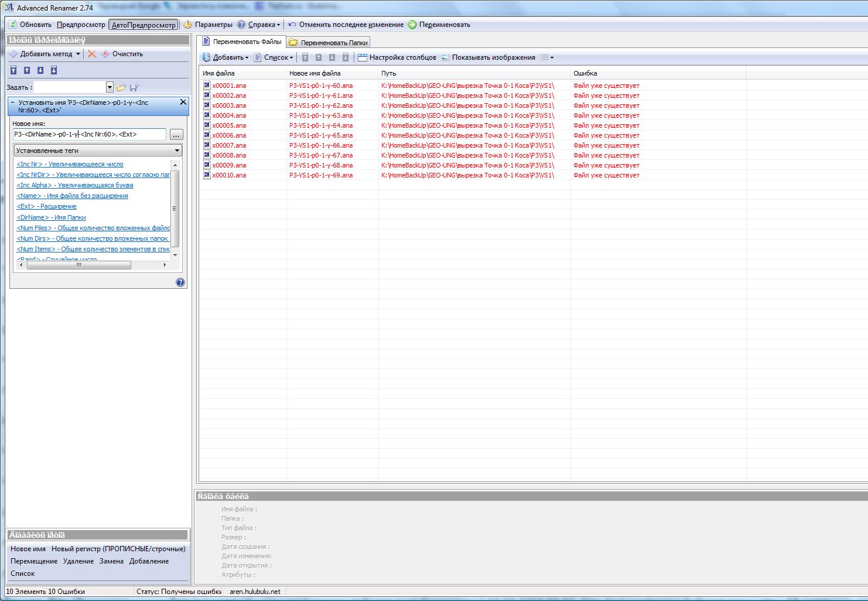Click the open preset folder icon
Screen dimensions: 868x601
click(121, 87)
